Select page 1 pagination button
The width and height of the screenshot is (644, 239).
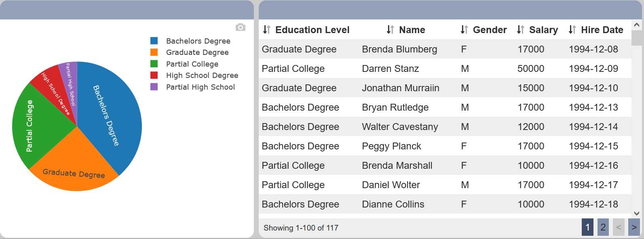[587, 227]
